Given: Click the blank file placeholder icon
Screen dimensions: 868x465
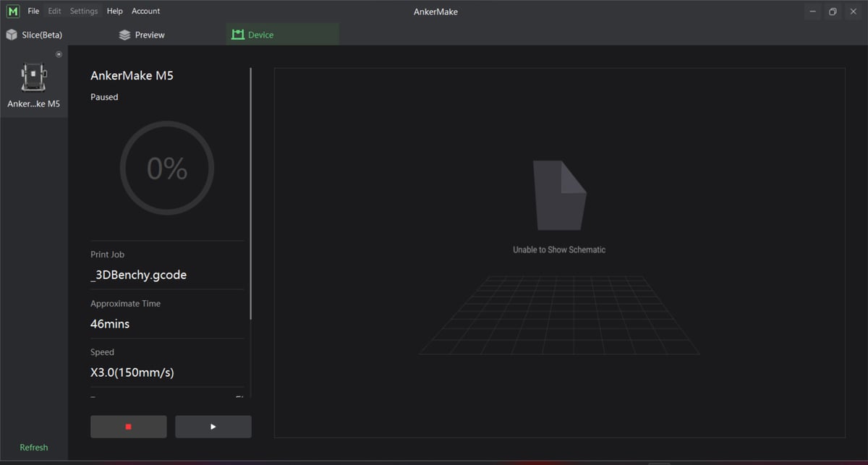Looking at the screenshot, I should click(x=559, y=195).
